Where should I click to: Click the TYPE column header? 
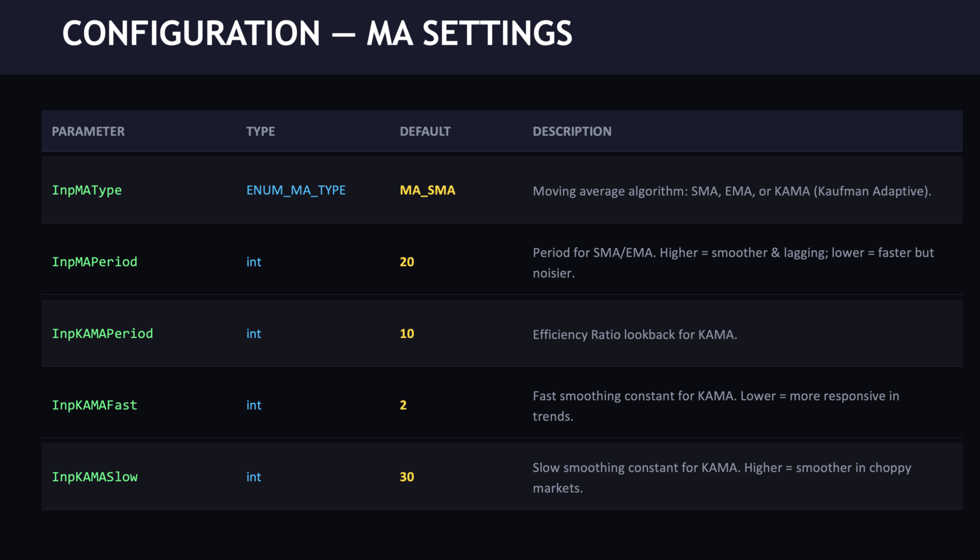pos(260,132)
